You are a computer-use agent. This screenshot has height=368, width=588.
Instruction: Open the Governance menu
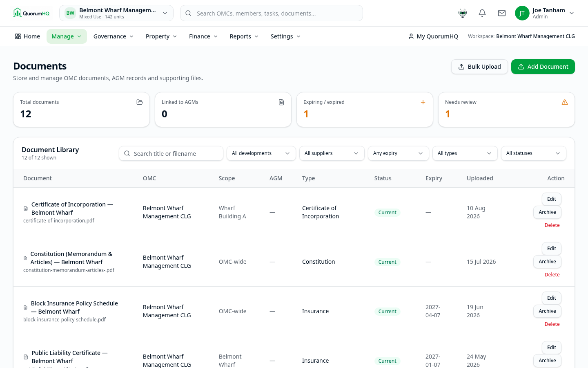[x=114, y=36]
